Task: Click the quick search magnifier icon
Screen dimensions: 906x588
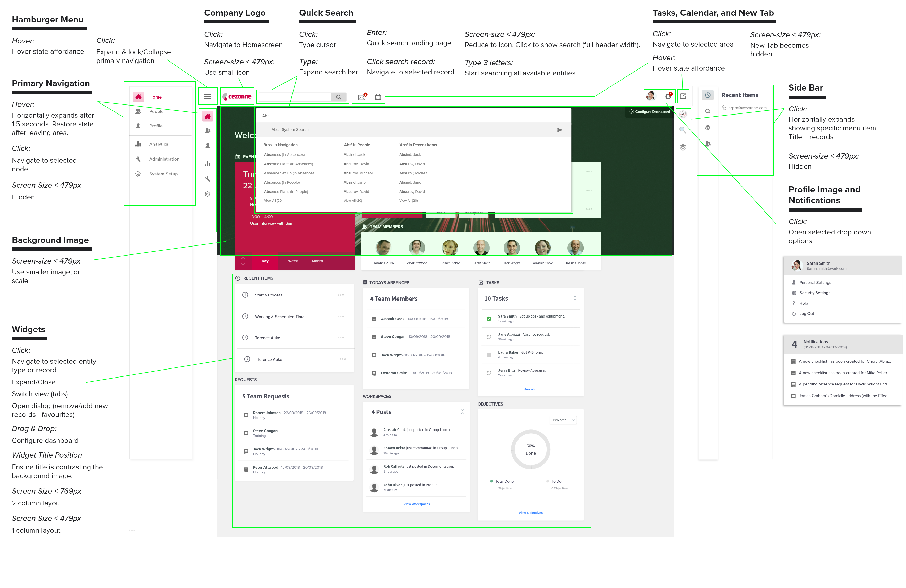Action: tap(338, 97)
